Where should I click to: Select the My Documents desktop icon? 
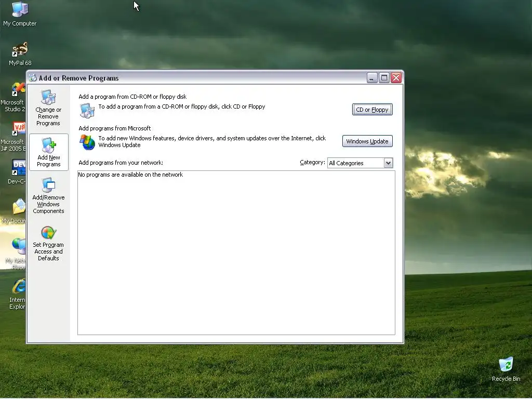pyautogui.click(x=14, y=211)
